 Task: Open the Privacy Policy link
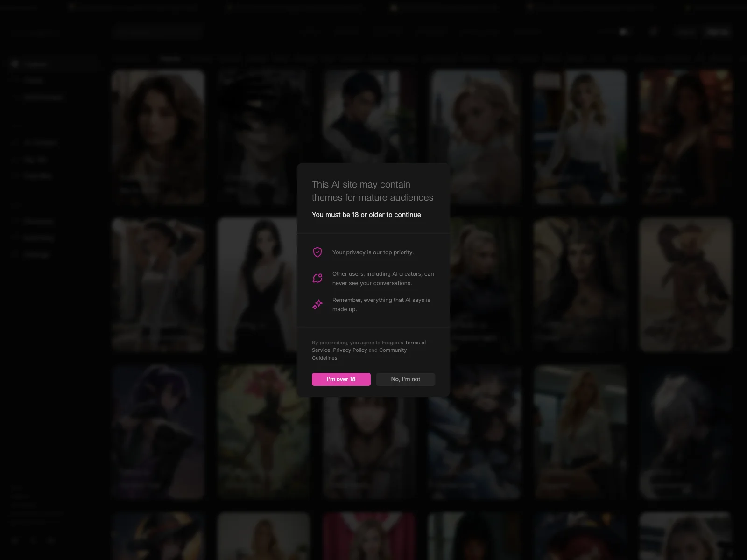[x=350, y=350]
